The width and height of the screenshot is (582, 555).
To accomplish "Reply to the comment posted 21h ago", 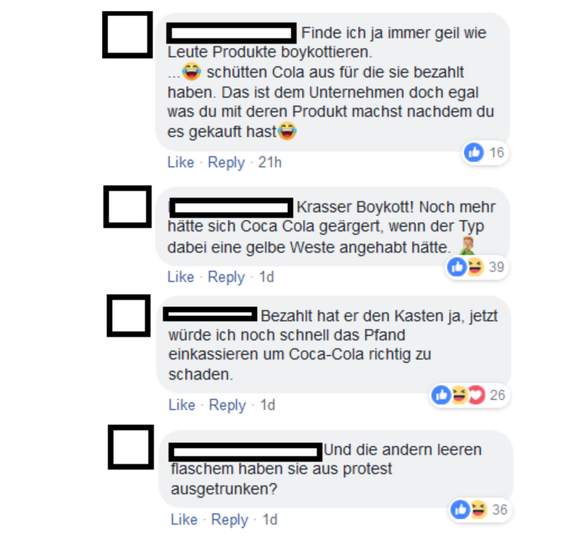I will (x=226, y=163).
